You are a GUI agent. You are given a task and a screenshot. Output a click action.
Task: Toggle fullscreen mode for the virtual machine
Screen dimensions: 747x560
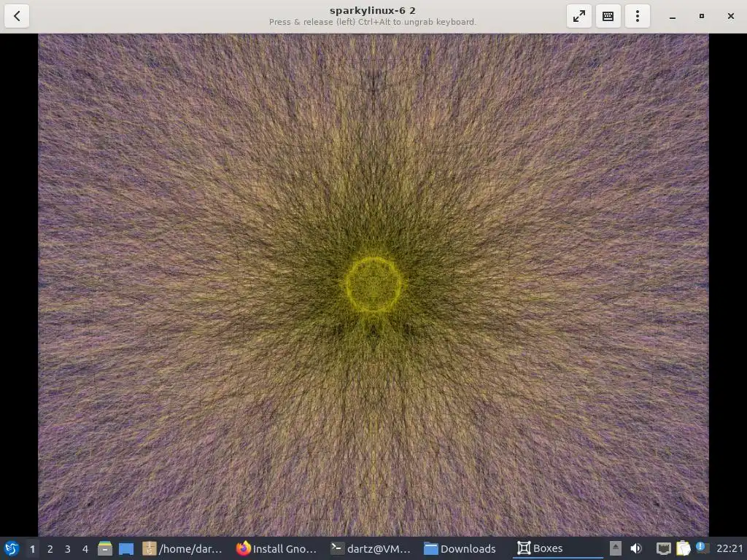pos(578,16)
